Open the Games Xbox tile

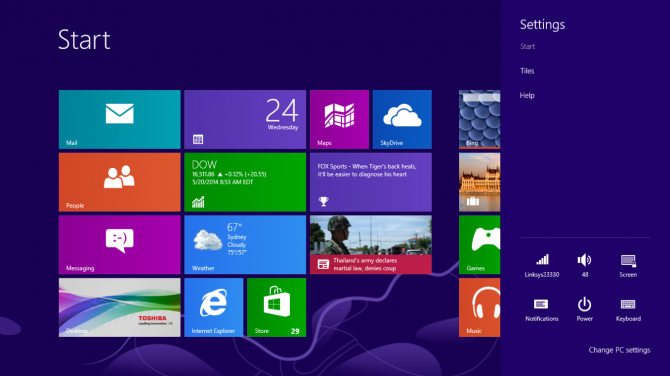click(x=479, y=245)
